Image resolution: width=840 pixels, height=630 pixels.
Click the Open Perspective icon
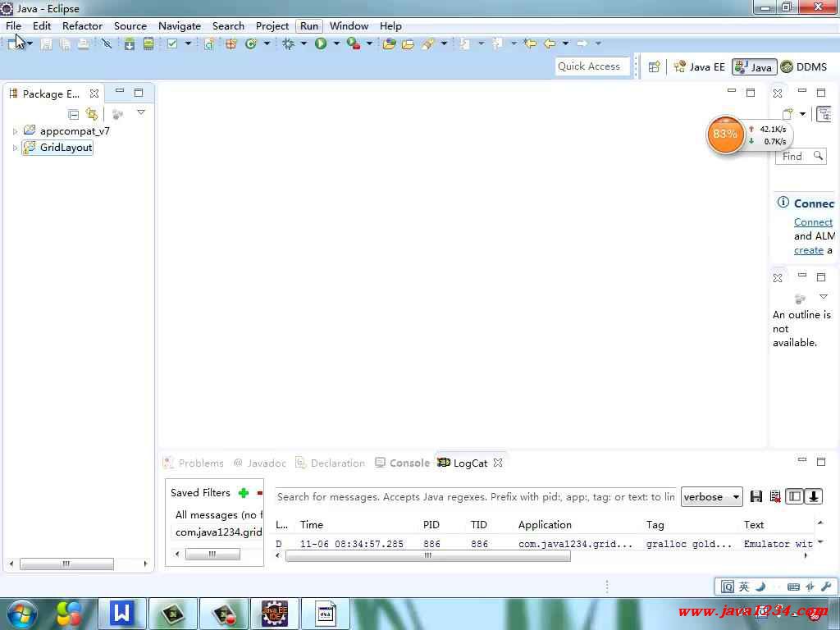(654, 67)
